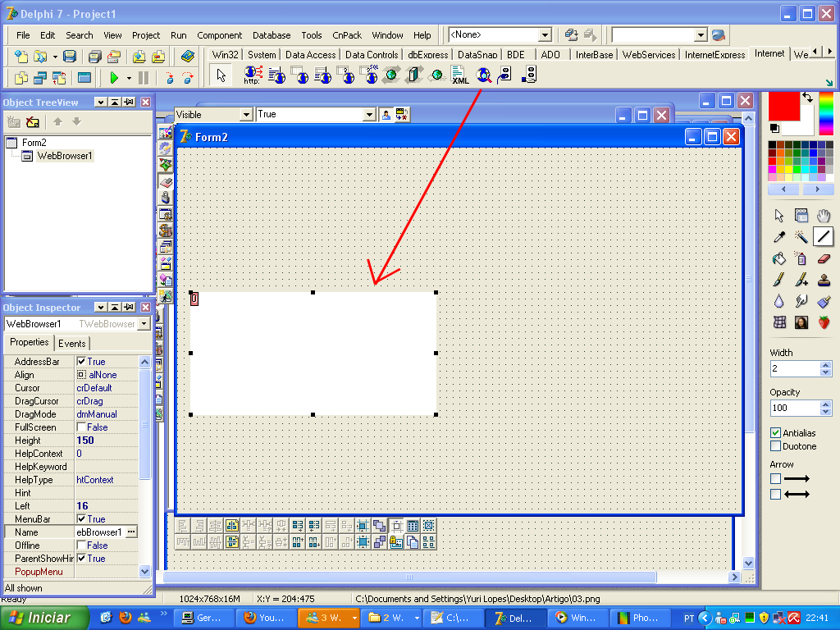Click the Toggle Form/Unit icon
This screenshot has width=840, height=630.
coord(59,78)
